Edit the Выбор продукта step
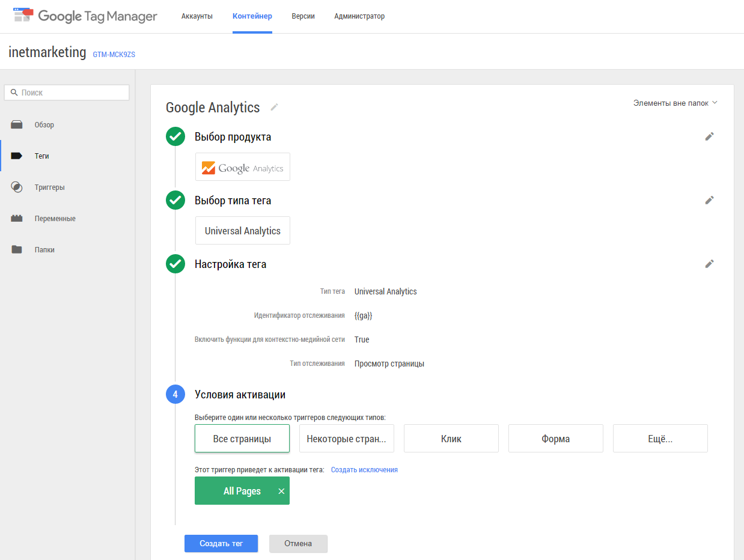Viewport: 744px width, 560px height. tap(710, 136)
